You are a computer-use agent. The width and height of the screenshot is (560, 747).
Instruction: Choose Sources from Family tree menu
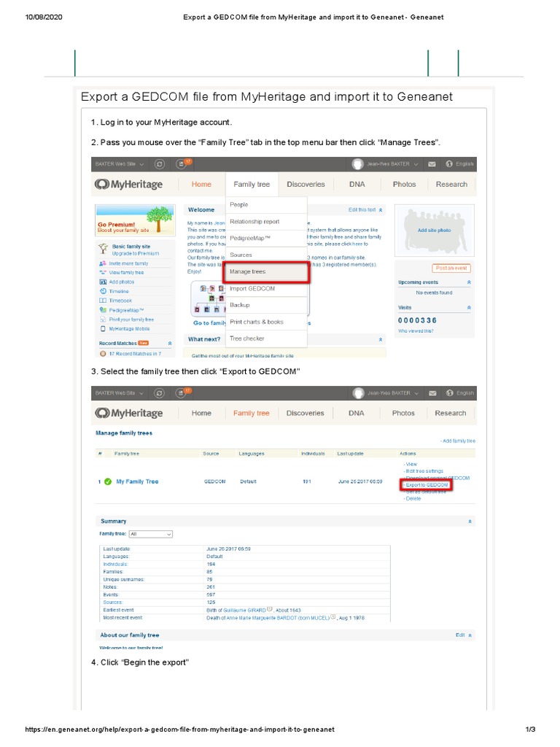266,255
